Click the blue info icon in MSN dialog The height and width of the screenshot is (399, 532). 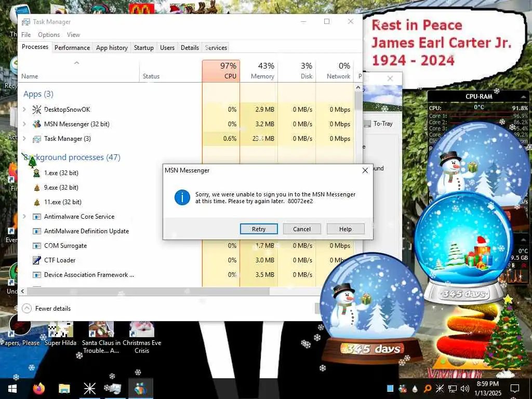[x=182, y=197]
